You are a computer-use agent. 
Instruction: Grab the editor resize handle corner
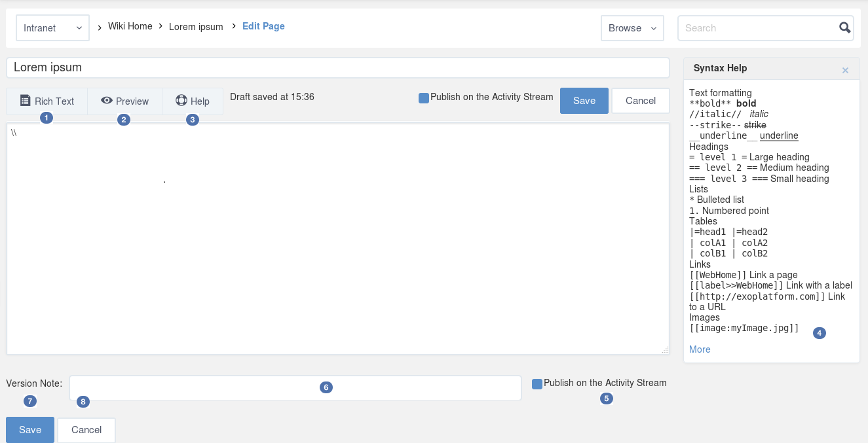pyautogui.click(x=666, y=350)
